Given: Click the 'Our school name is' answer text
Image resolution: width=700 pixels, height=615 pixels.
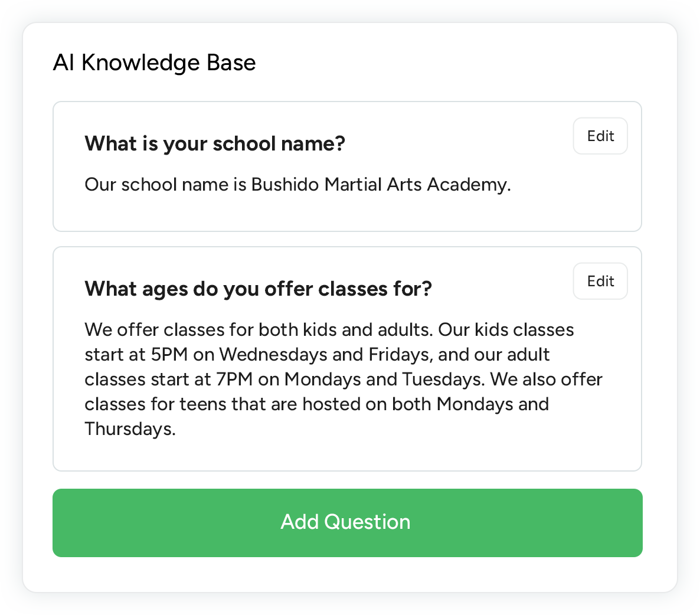Looking at the screenshot, I should coord(165,185).
